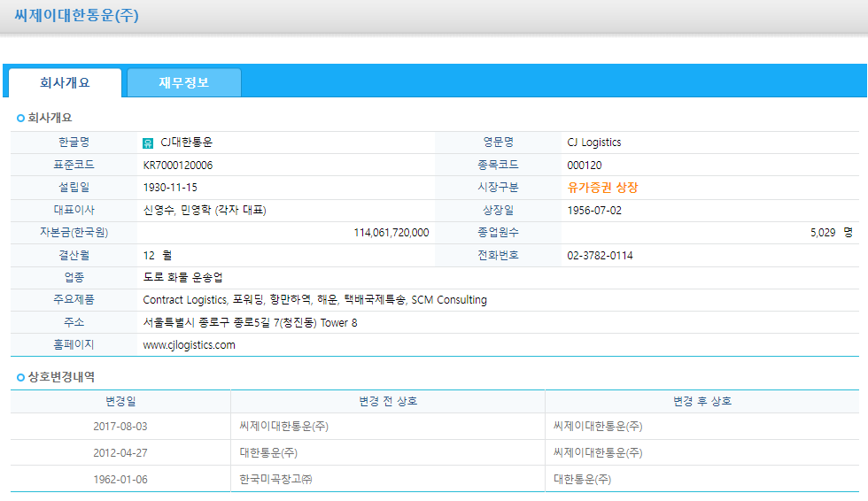Click the main products text Contract Logistics

coord(185,300)
